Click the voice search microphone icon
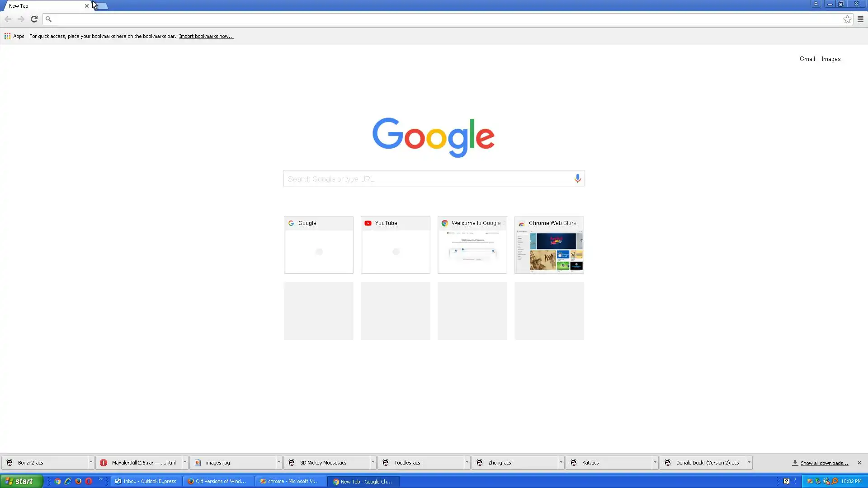Screen dimensions: 868x488 coord(577,178)
